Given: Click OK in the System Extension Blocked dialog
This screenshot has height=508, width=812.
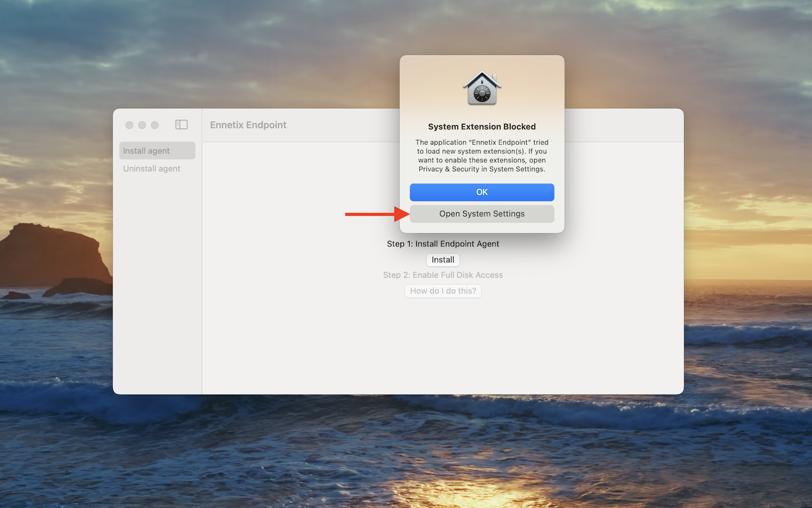Looking at the screenshot, I should [482, 192].
